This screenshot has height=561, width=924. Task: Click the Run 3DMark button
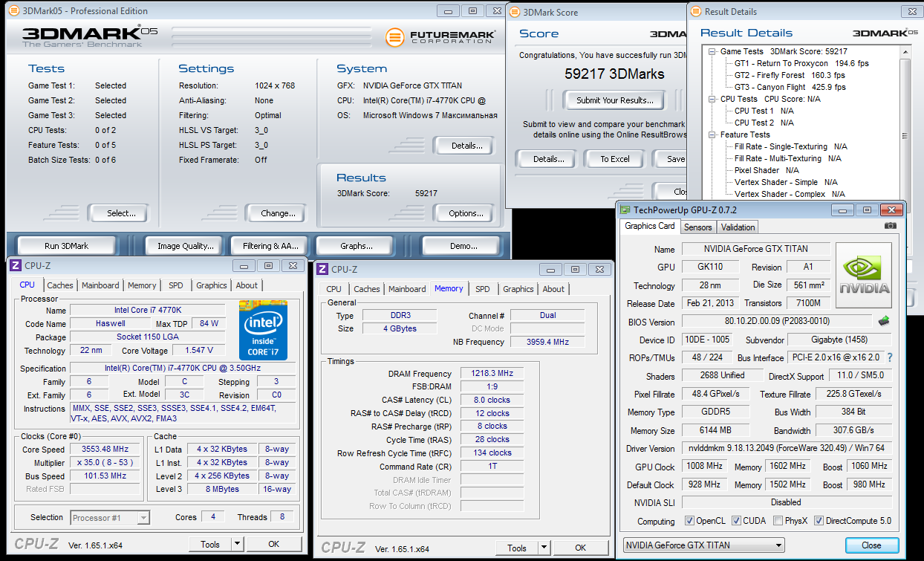67,246
